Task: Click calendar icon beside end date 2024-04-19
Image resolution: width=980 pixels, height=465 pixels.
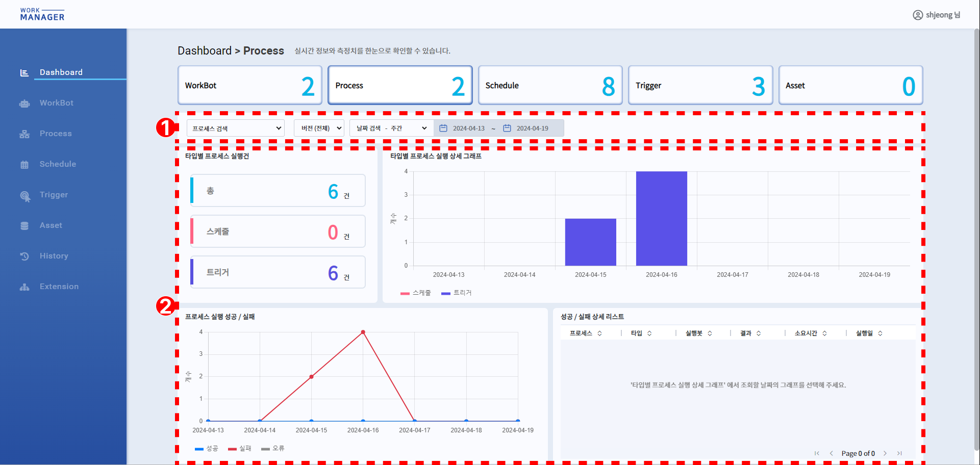Action: pos(507,128)
